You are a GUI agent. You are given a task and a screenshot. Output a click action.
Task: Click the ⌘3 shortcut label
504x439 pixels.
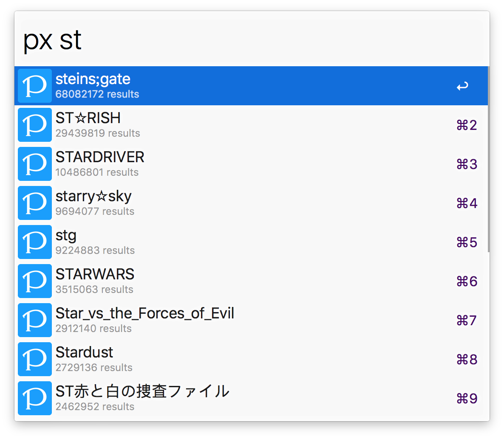coord(467,164)
